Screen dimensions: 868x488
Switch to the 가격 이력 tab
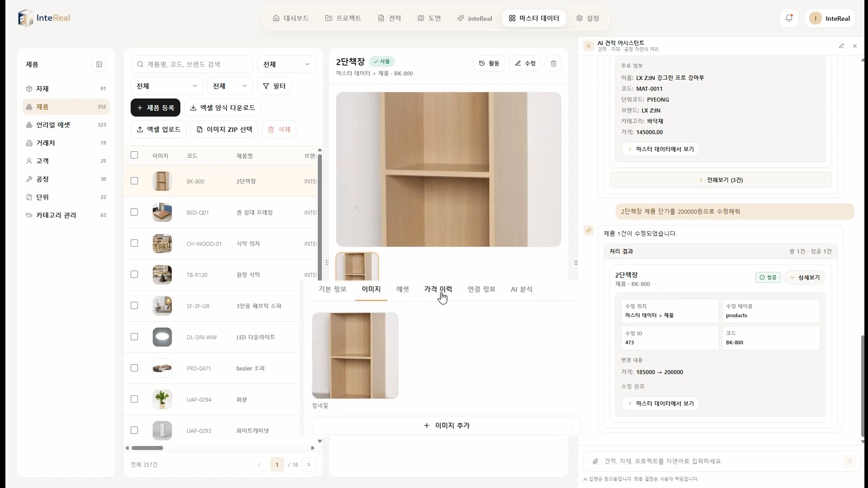coord(438,289)
